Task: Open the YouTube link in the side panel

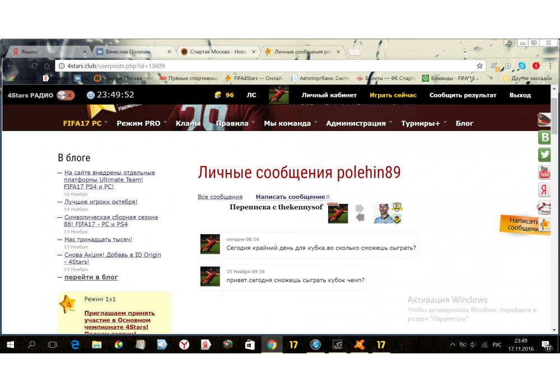Action: point(544,171)
